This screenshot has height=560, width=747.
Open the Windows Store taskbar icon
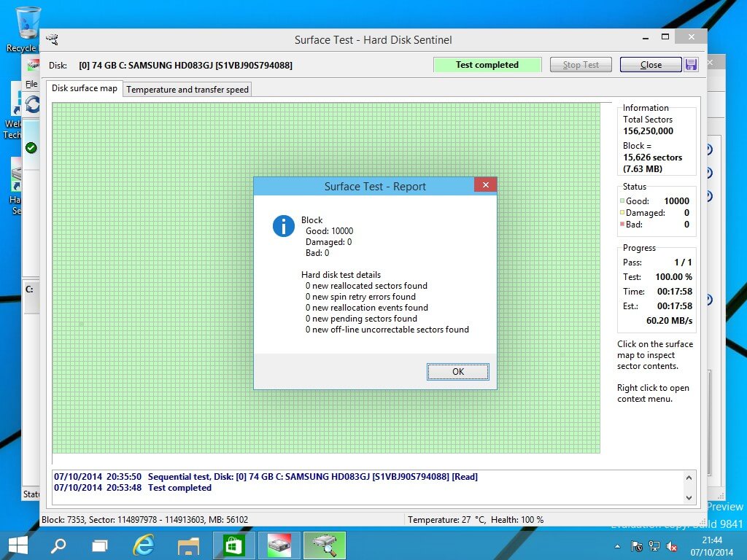click(x=233, y=545)
